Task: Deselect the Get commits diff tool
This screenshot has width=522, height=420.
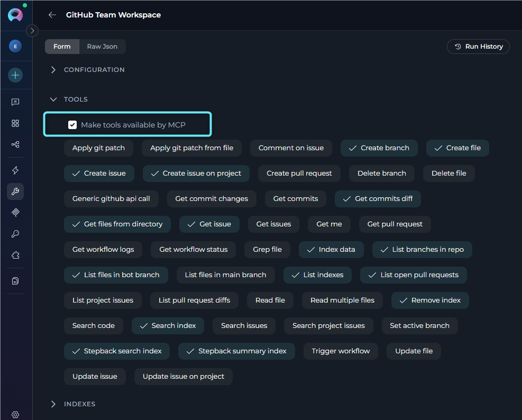Action: [378, 199]
